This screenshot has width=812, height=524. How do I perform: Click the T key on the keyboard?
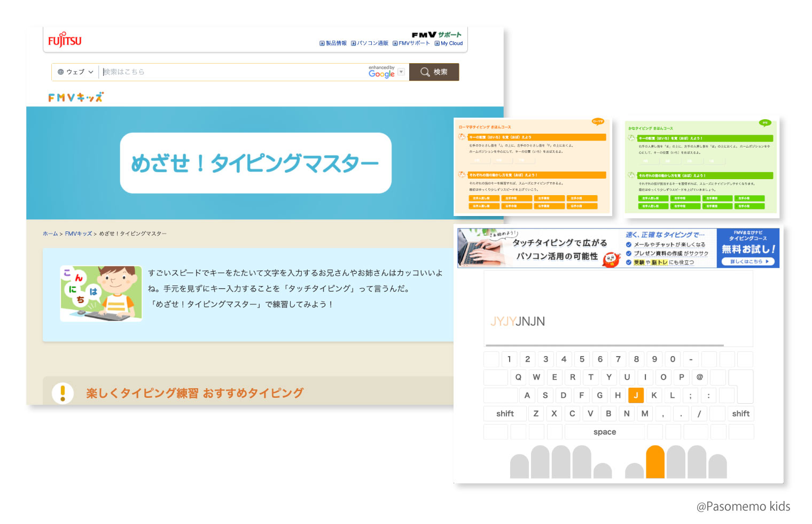[x=591, y=377]
